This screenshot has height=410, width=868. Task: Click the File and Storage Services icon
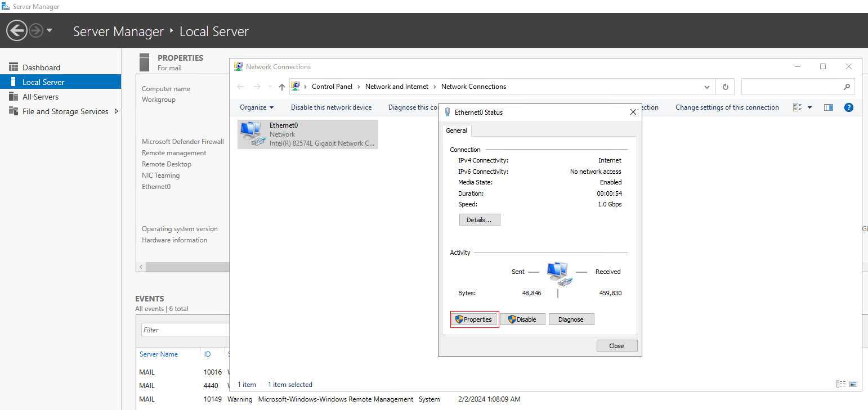click(14, 111)
